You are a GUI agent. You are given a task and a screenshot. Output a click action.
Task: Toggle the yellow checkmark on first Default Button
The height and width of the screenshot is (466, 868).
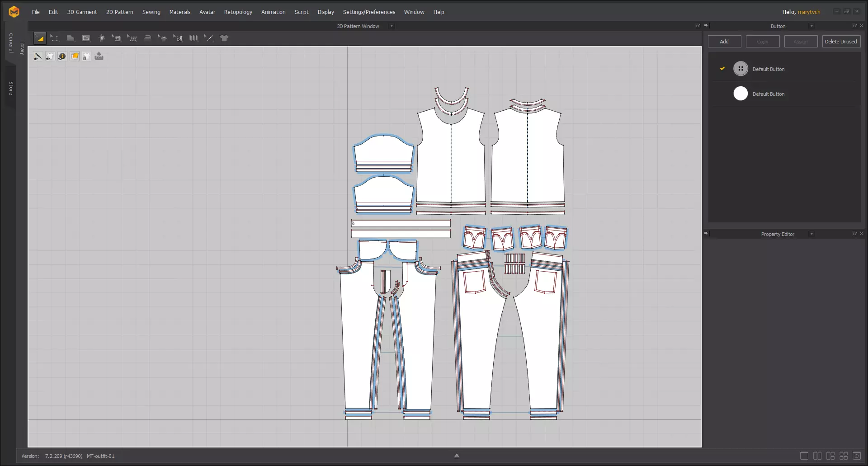coord(722,69)
